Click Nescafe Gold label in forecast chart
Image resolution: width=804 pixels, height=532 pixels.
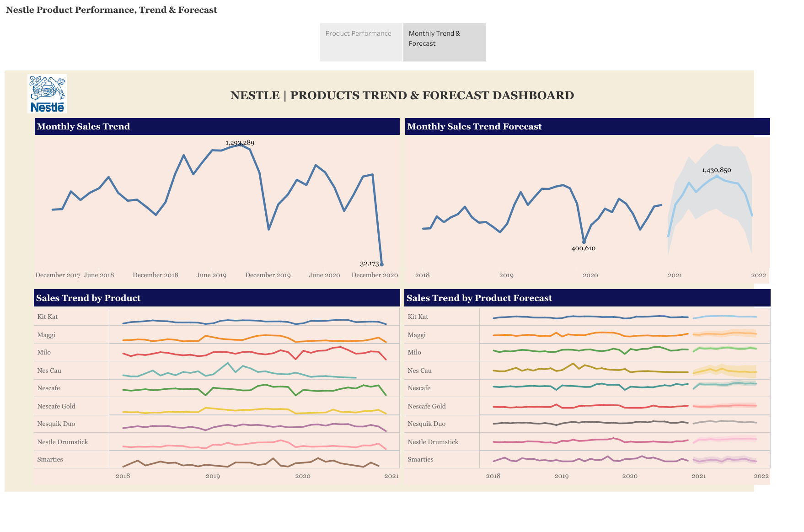[426, 406]
